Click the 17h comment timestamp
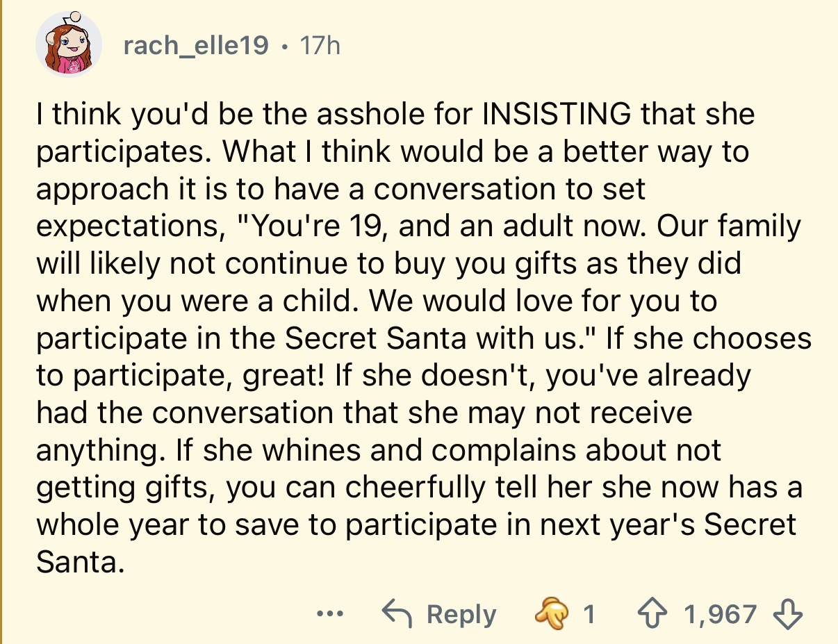The height and width of the screenshot is (644, 838). pos(319,46)
